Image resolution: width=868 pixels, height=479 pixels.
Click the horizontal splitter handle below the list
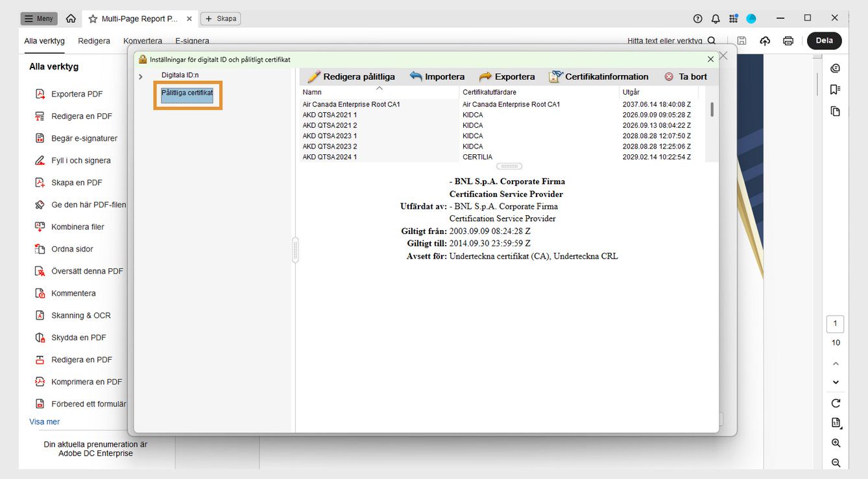(509, 167)
